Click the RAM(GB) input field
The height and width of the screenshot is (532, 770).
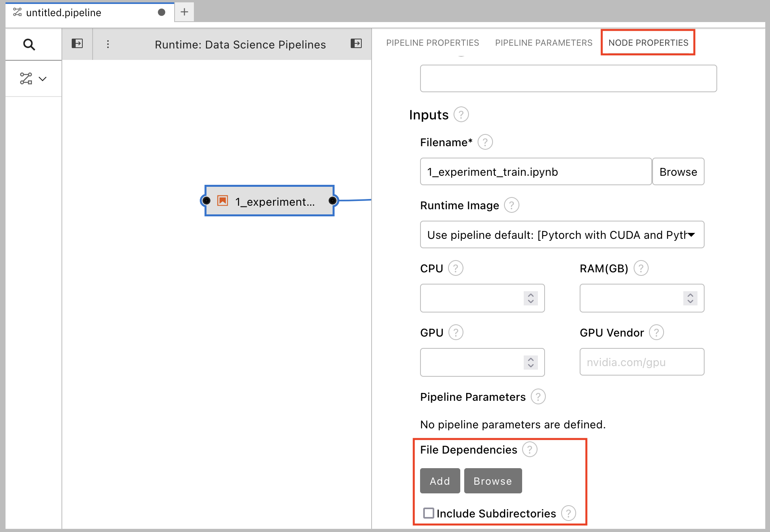[x=642, y=298]
